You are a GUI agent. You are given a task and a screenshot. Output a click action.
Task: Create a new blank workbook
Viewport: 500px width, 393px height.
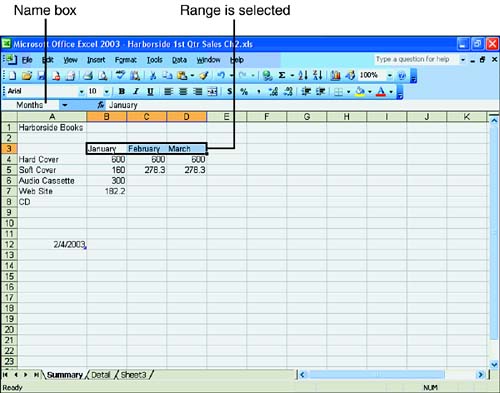[x=12, y=76]
